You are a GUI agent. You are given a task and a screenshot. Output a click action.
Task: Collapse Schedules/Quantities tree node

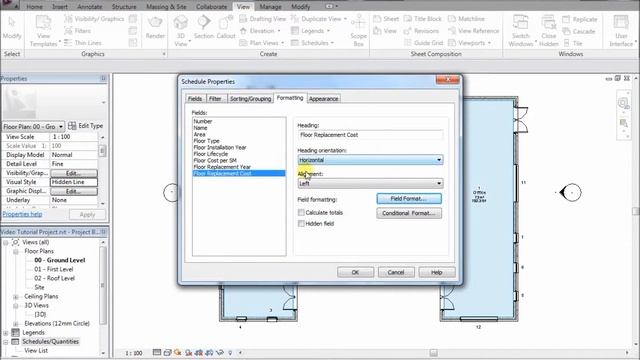6,342
